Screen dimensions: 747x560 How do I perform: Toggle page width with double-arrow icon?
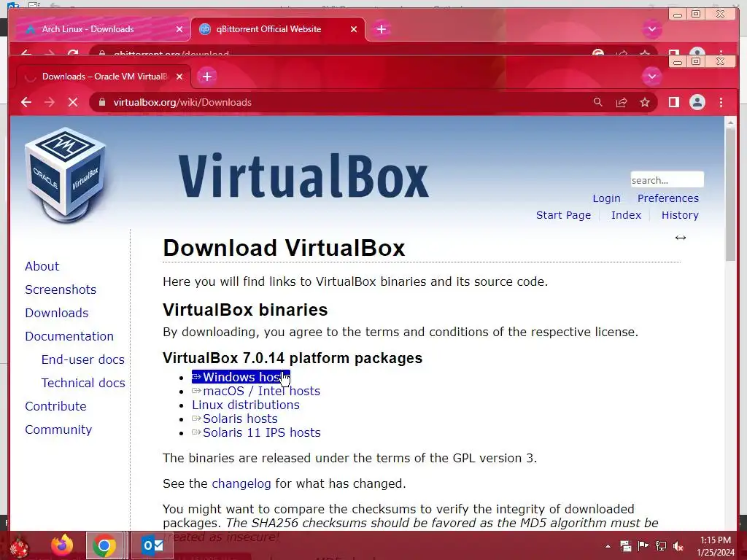tap(681, 238)
